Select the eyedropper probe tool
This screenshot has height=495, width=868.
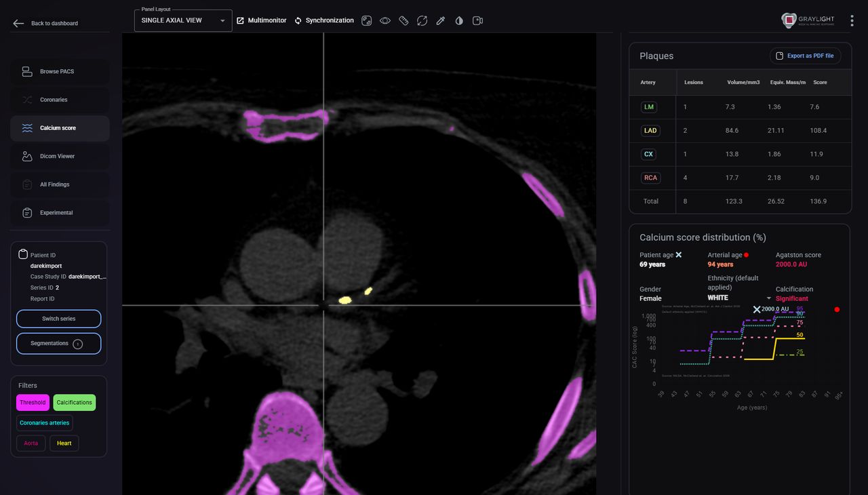441,20
